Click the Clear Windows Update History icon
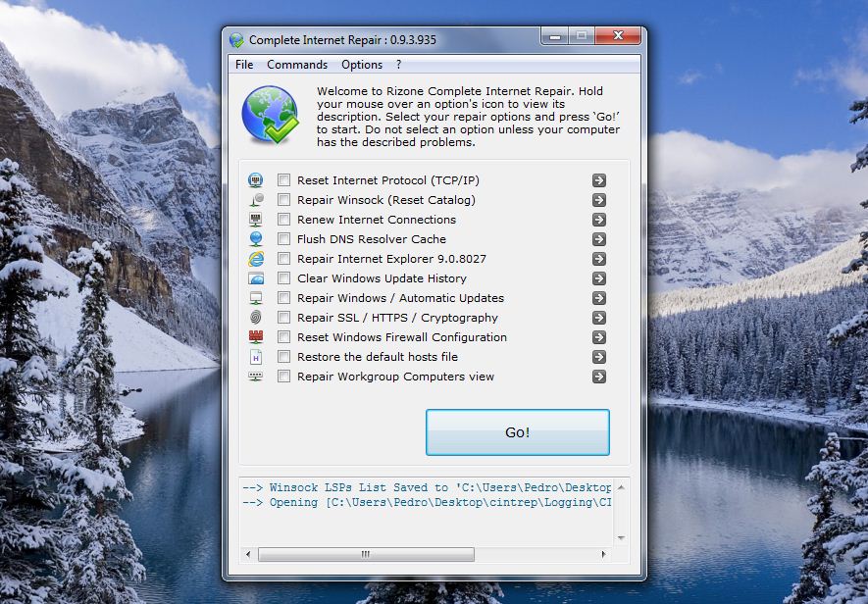Viewport: 868px width, 604px height. point(255,278)
